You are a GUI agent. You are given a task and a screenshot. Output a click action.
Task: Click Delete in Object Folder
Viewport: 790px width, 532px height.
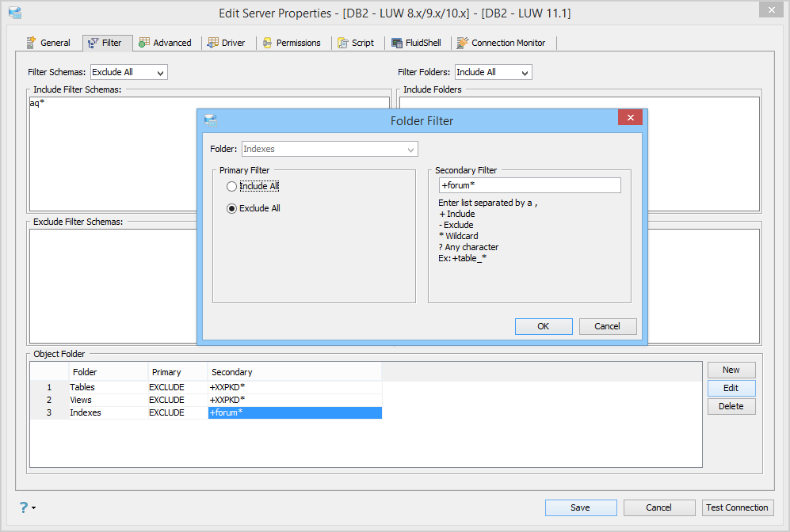coord(731,406)
